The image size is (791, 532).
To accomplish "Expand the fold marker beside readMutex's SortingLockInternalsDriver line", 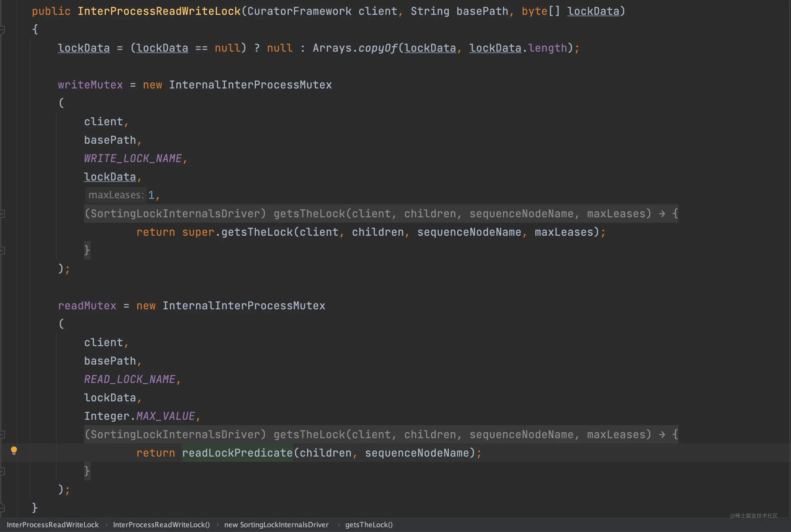I will click(x=2, y=434).
